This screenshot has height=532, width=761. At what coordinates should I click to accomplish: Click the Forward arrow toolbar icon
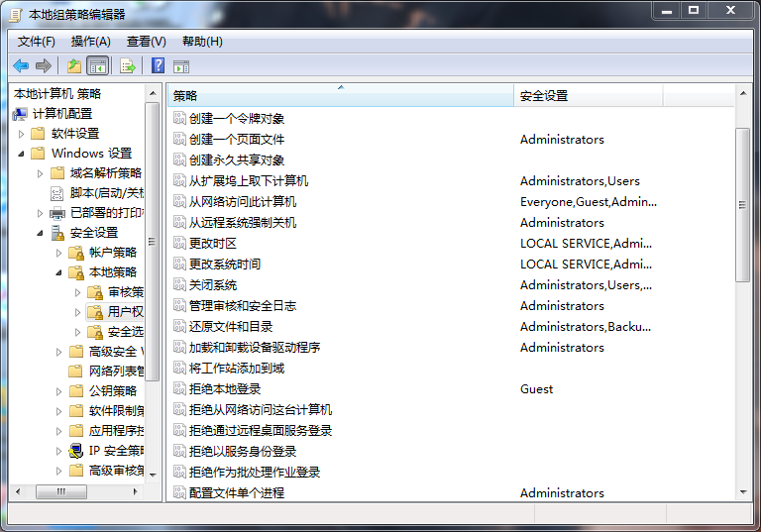tap(44, 65)
